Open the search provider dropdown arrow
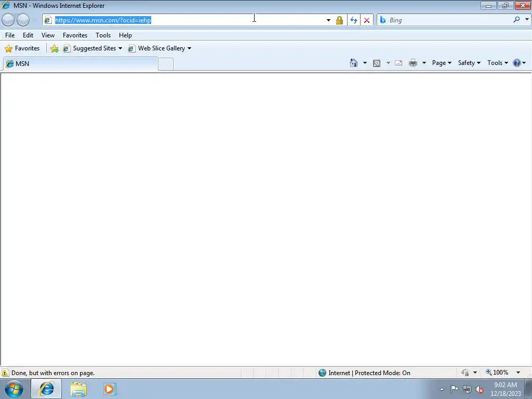532x399 pixels. [527, 19]
